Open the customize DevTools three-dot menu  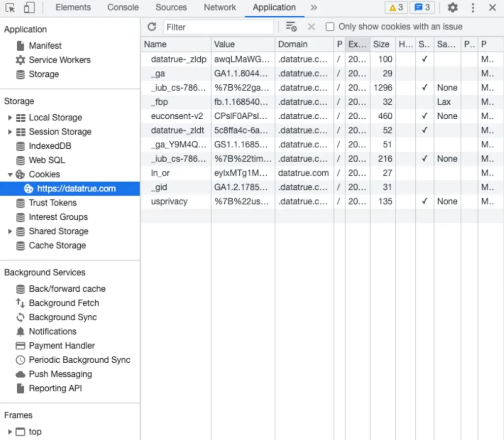pos(472,7)
